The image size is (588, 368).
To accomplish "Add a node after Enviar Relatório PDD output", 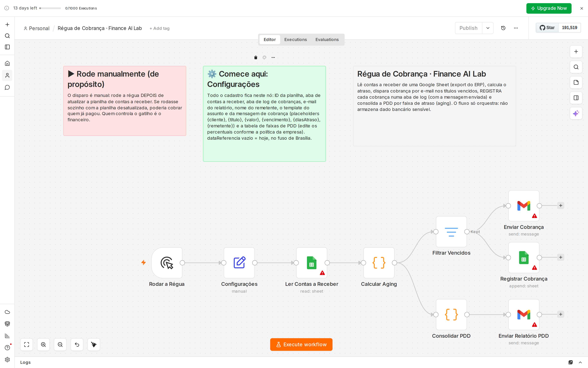I will pyautogui.click(x=561, y=314).
